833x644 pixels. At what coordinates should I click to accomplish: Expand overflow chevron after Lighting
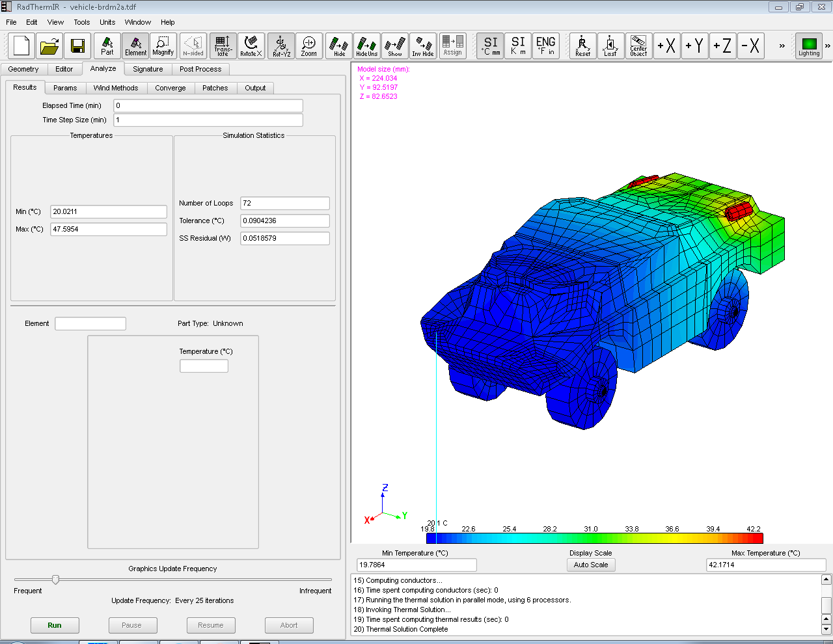tap(828, 46)
